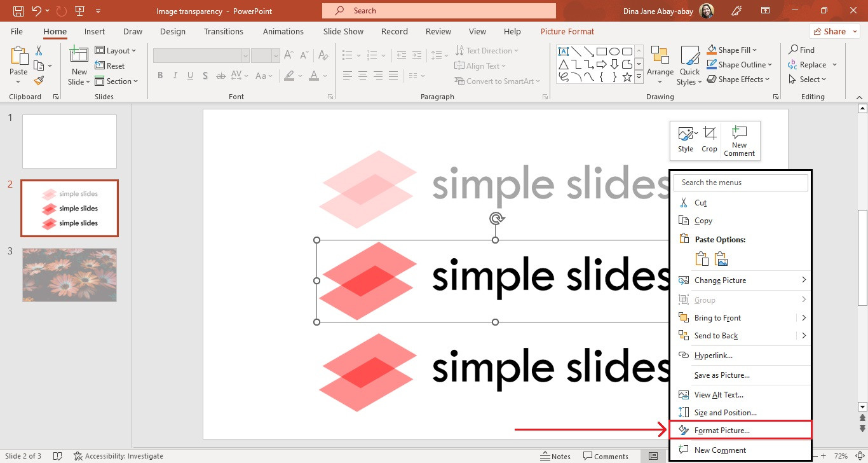The width and height of the screenshot is (868, 463).
Task: Select blank slide 1 thumbnail
Action: click(x=69, y=141)
